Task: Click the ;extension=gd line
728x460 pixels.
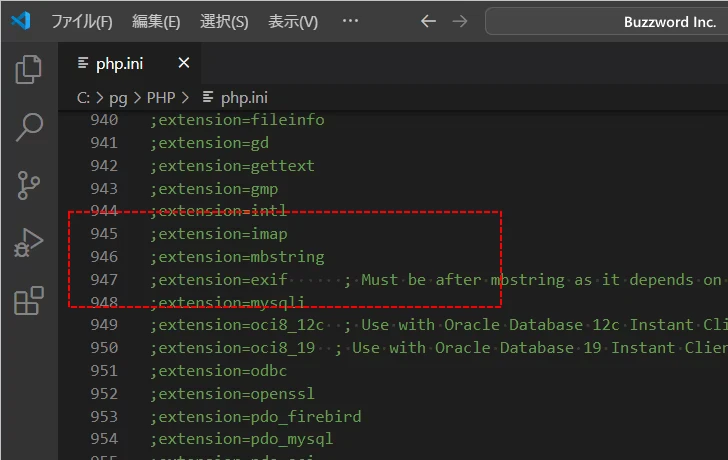Action: tap(209, 143)
